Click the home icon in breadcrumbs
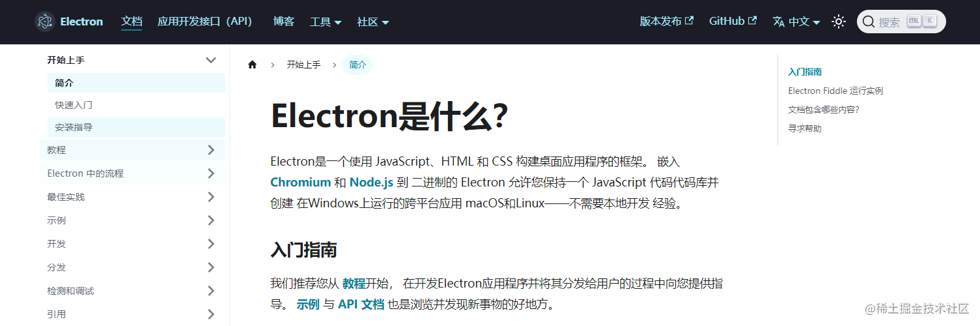The image size is (980, 326). click(x=253, y=65)
